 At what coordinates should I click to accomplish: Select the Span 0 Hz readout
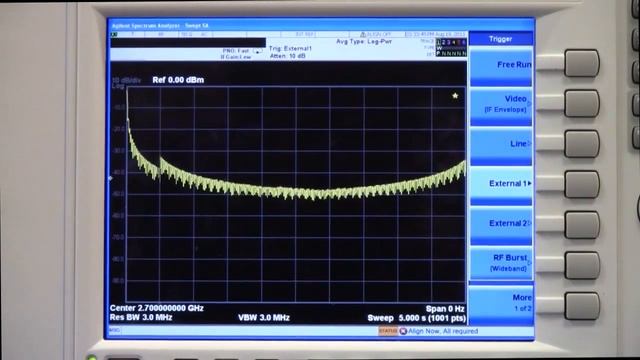coord(445,309)
